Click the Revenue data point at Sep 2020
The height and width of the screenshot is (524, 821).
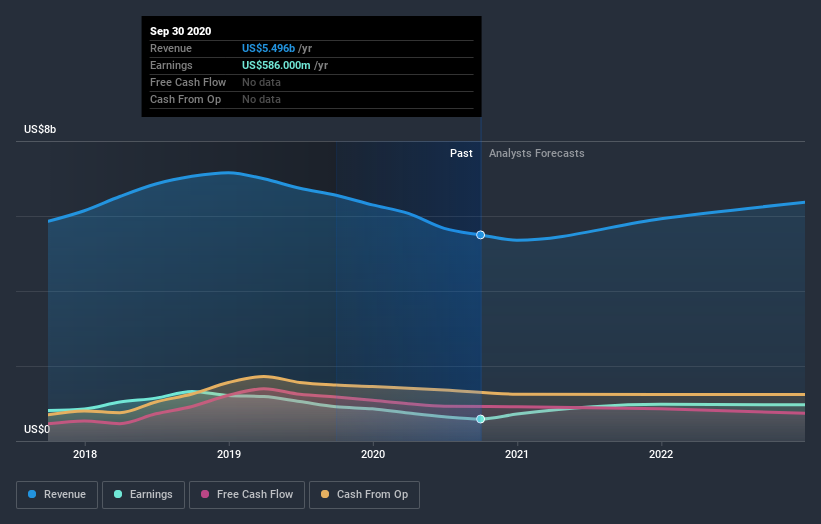point(480,235)
